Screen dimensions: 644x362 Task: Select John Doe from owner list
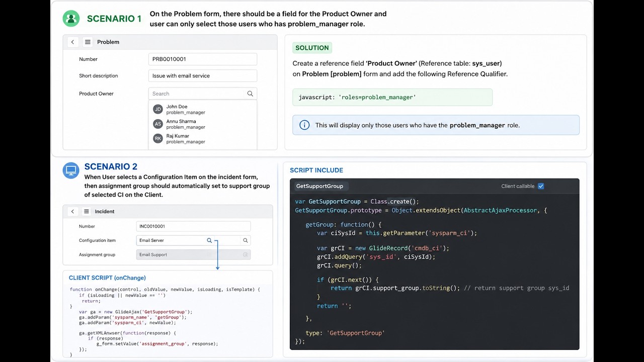pos(203,110)
